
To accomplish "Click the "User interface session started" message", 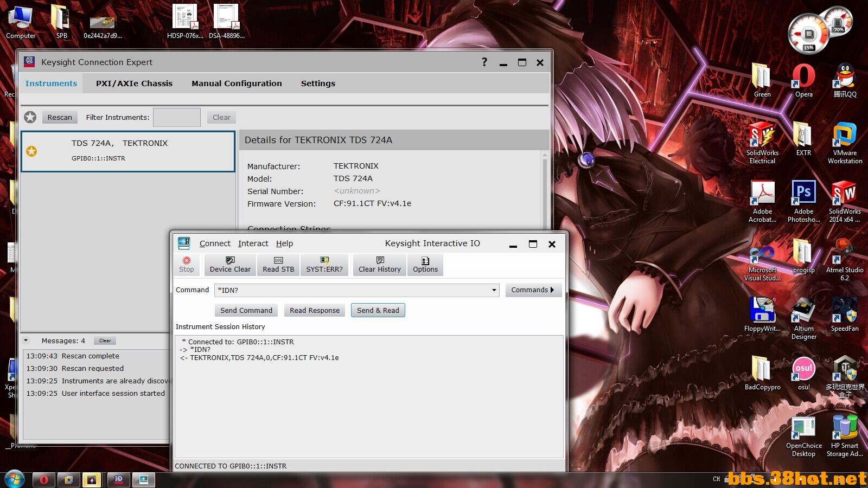I will click(x=113, y=393).
